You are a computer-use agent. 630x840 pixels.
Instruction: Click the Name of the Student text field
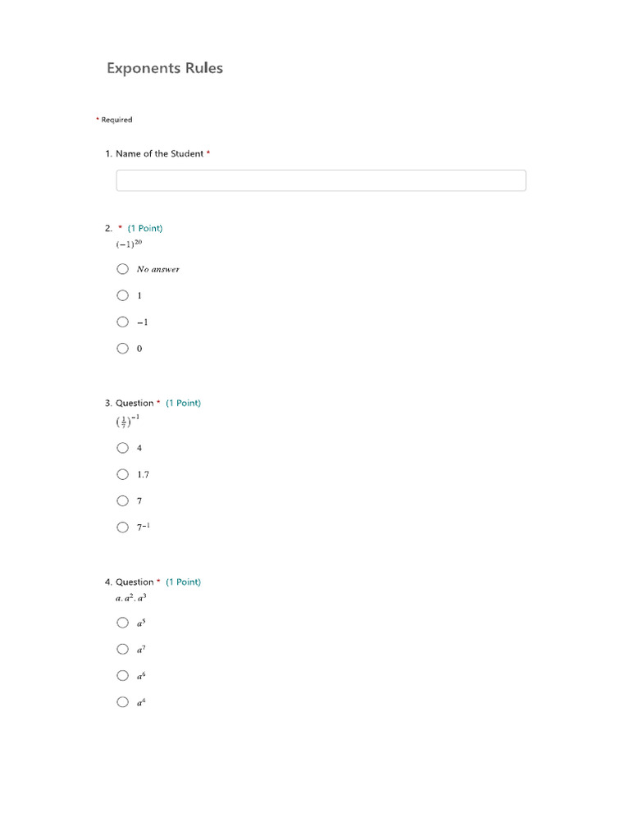pos(321,180)
